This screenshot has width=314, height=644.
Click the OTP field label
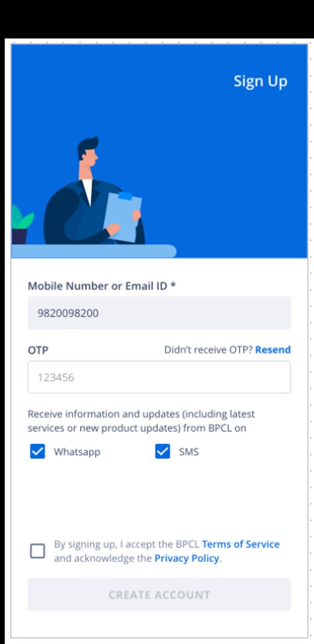point(38,350)
